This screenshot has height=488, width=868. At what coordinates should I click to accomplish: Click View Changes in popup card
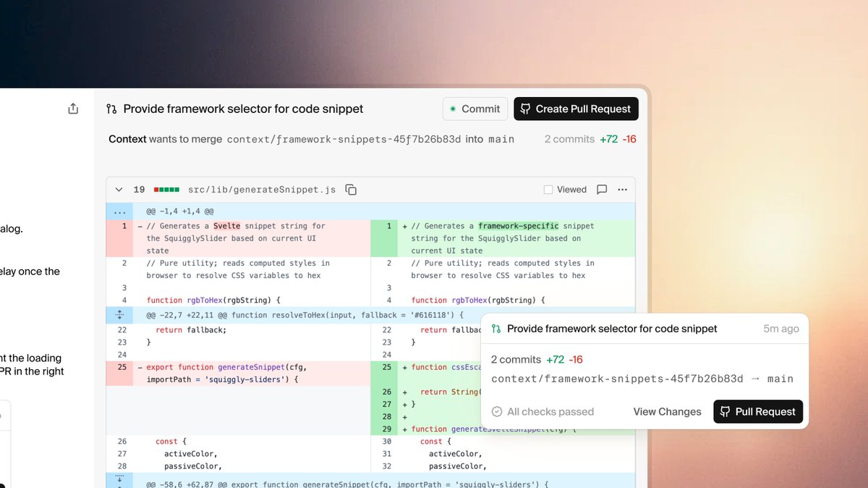[x=667, y=411]
